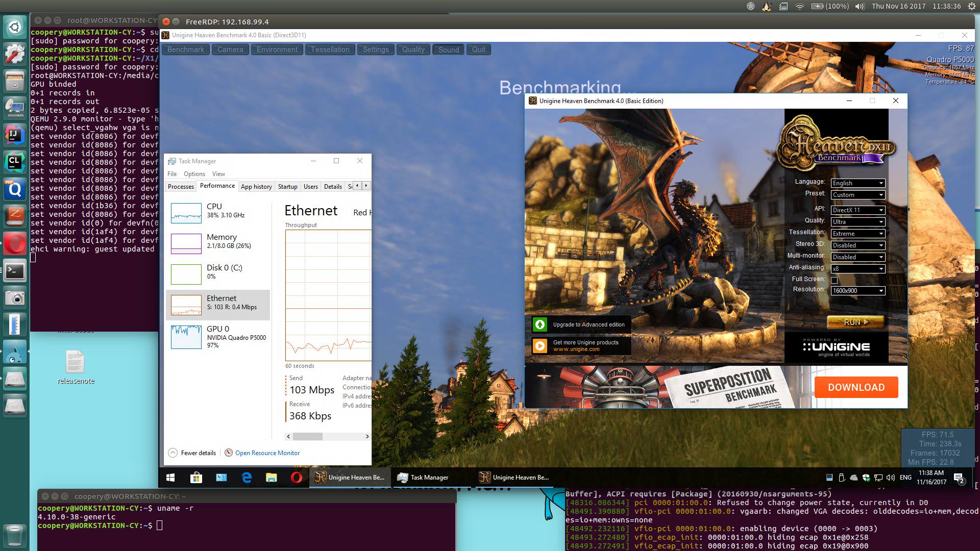The height and width of the screenshot is (551, 980).
Task: Open Windows Store icon in taskbar
Action: tap(196, 478)
